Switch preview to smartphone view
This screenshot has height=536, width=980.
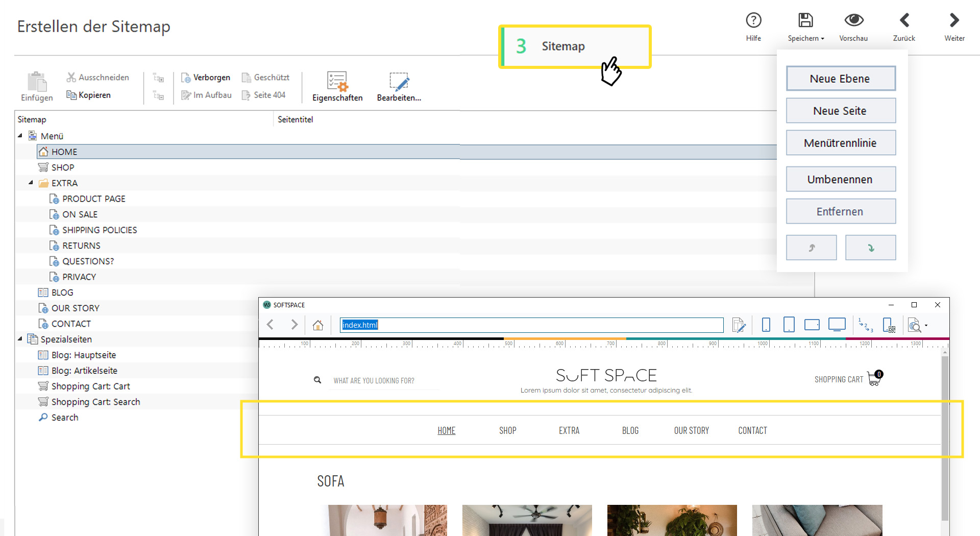(x=766, y=325)
